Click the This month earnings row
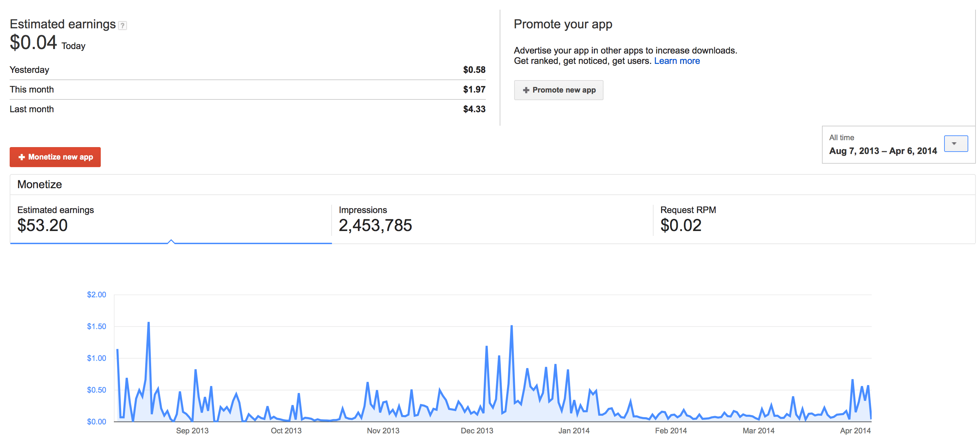Viewport: 980px width, 442px height. coord(248,90)
